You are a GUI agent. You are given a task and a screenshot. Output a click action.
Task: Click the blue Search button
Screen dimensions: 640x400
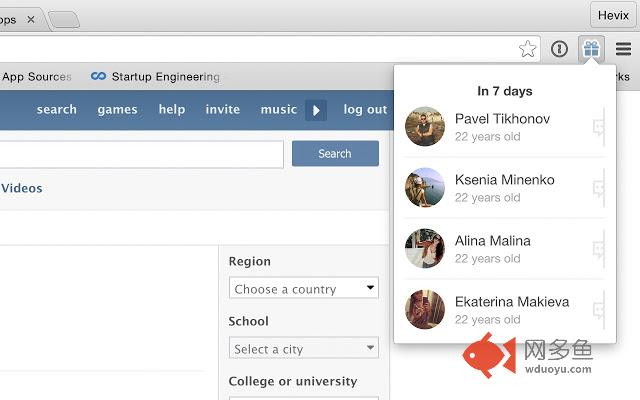[x=335, y=153]
